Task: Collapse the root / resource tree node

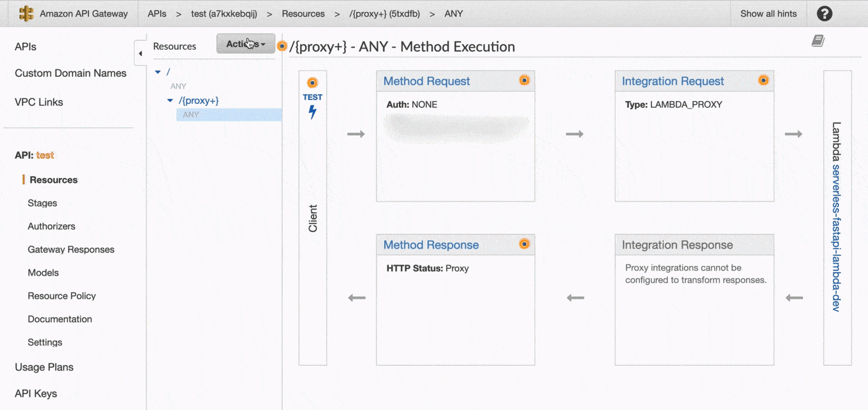Action: [158, 72]
